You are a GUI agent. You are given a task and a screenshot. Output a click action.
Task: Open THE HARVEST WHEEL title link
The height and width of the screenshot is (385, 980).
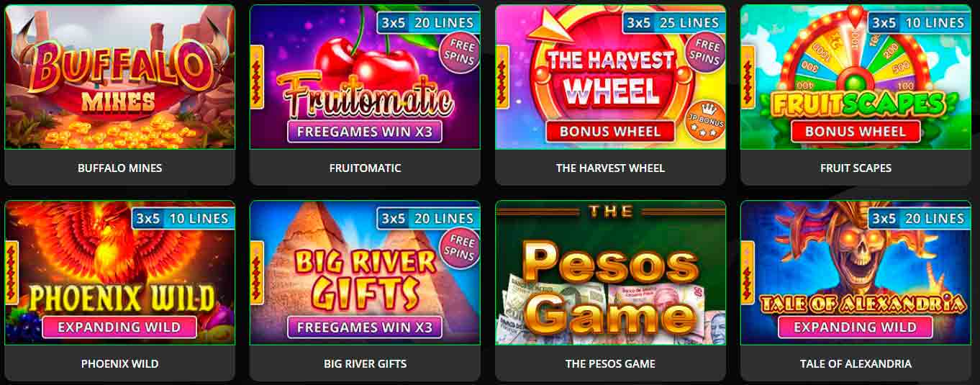click(x=610, y=168)
